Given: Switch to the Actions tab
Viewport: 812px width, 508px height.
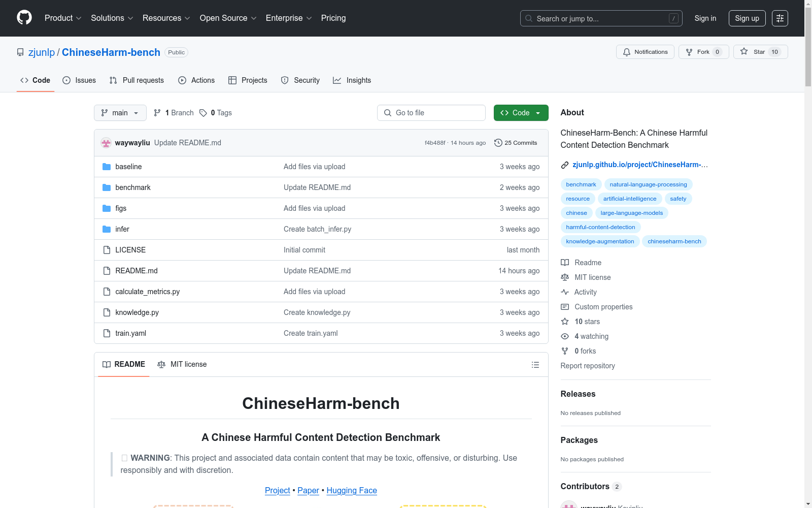Looking at the screenshot, I should [196, 80].
